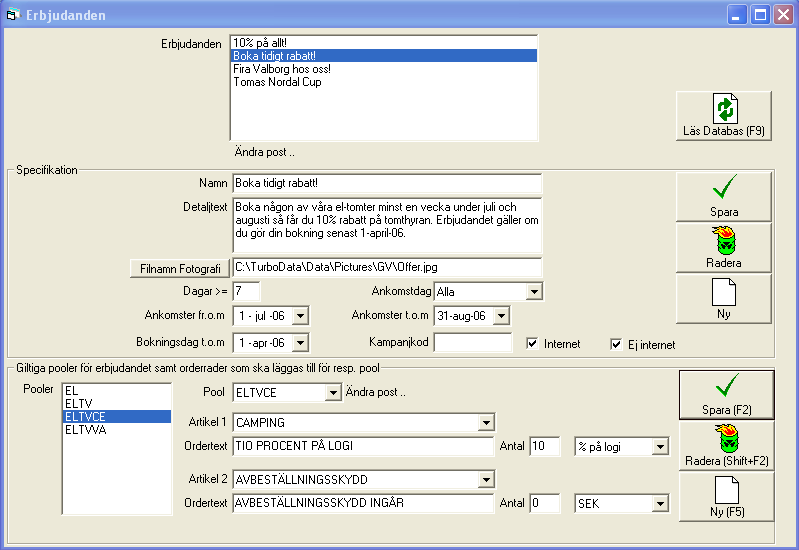Click the Filnamn Fotografi button
The width and height of the screenshot is (799, 550).
tap(180, 268)
